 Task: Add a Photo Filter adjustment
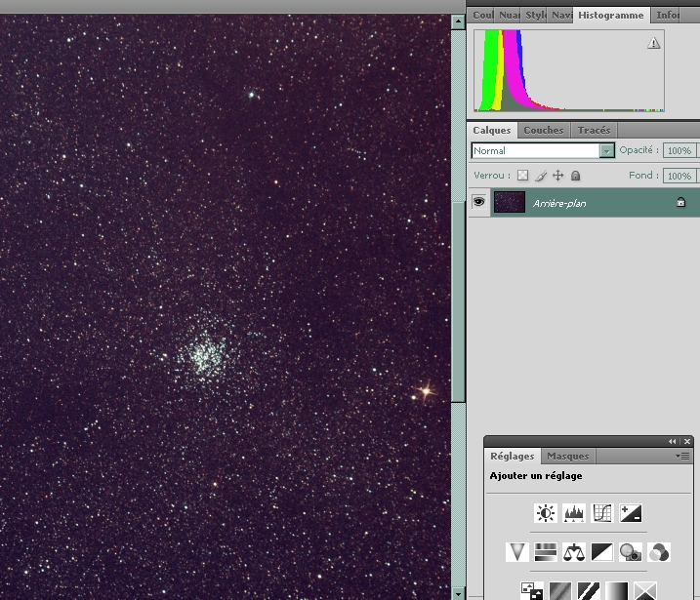tap(631, 552)
